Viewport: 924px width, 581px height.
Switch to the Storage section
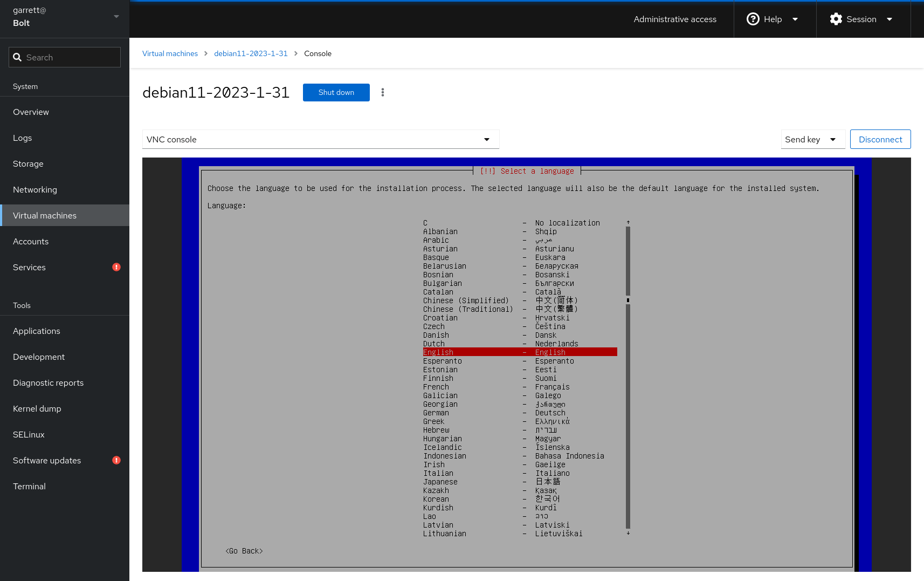tap(28, 163)
